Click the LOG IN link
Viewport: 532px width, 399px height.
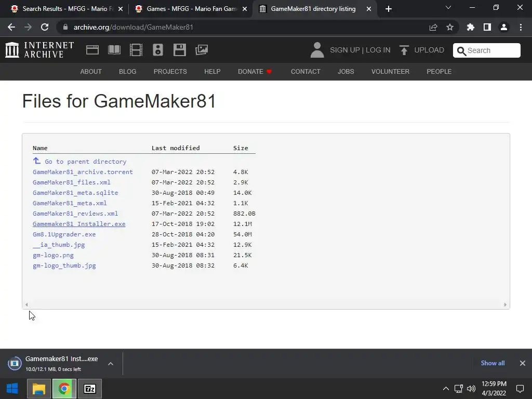378,50
